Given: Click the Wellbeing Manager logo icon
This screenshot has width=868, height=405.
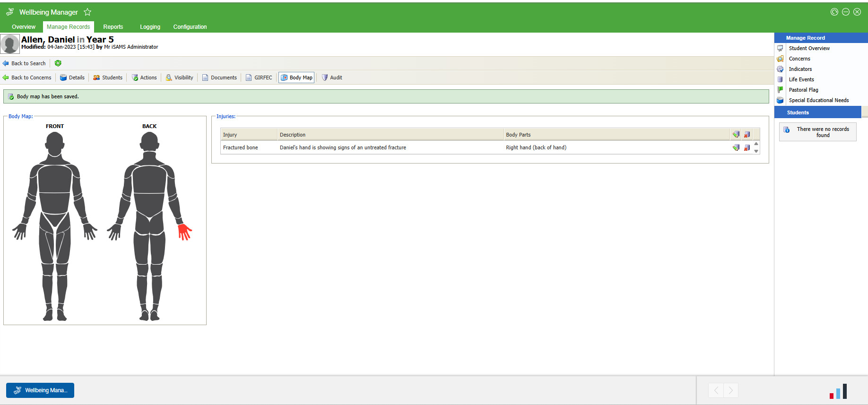Looking at the screenshot, I should (x=10, y=12).
